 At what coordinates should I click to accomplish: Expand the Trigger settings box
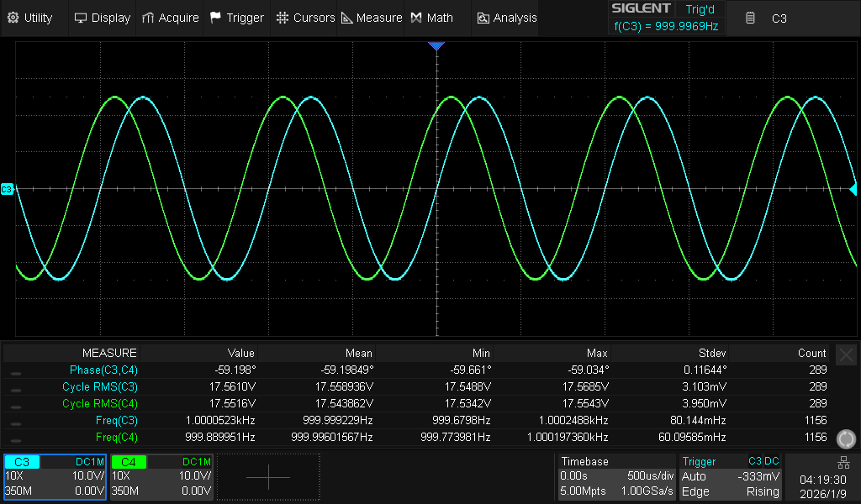click(730, 476)
